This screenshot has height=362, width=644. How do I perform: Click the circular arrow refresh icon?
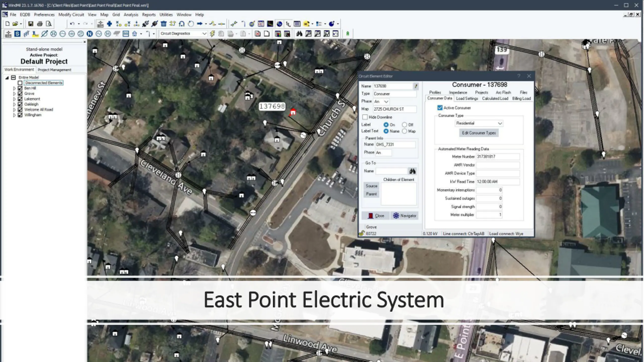click(191, 24)
